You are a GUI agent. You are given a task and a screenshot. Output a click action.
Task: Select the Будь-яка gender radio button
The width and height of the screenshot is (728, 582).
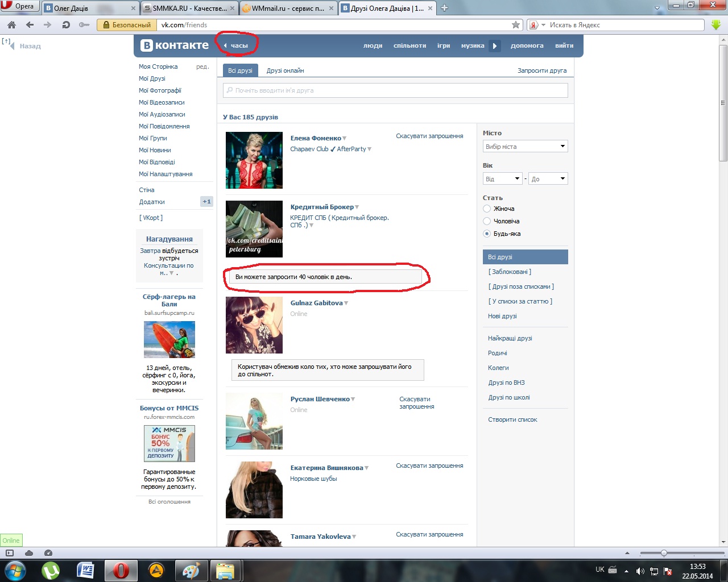pyautogui.click(x=487, y=234)
